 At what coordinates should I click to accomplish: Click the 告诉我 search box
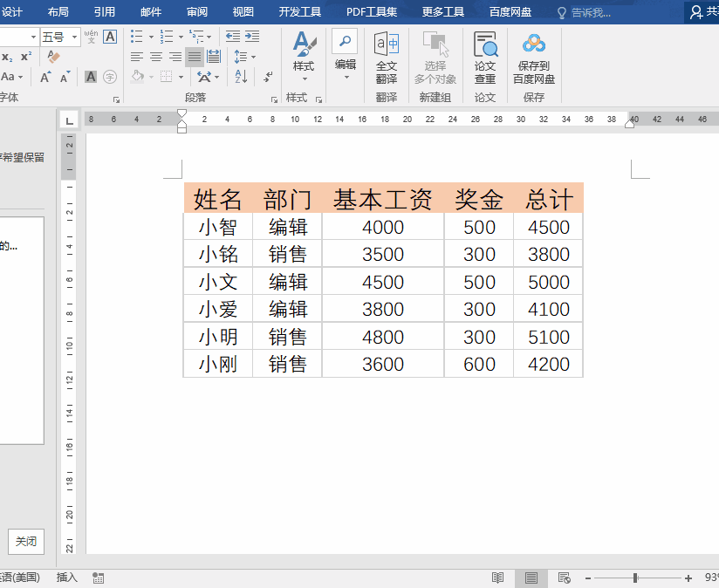(584, 12)
